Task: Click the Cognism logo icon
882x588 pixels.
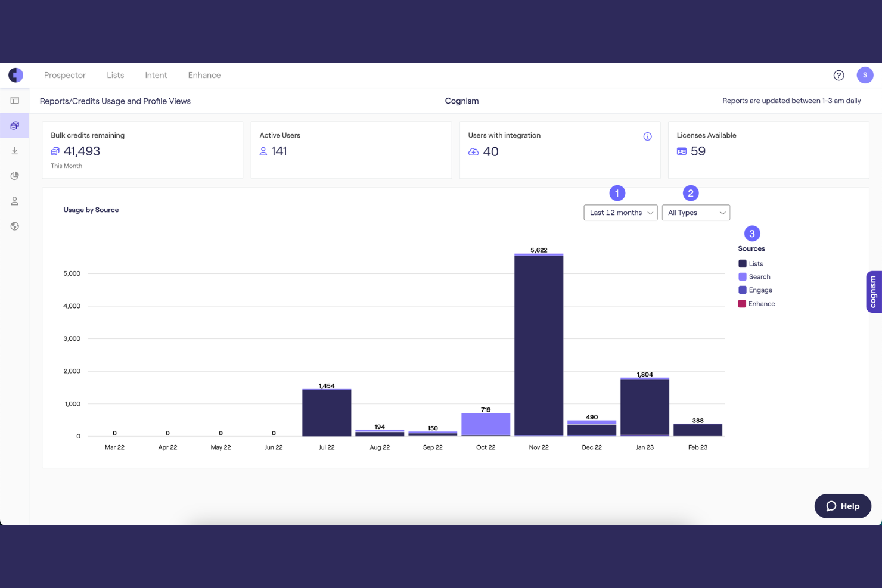Action: pyautogui.click(x=15, y=75)
